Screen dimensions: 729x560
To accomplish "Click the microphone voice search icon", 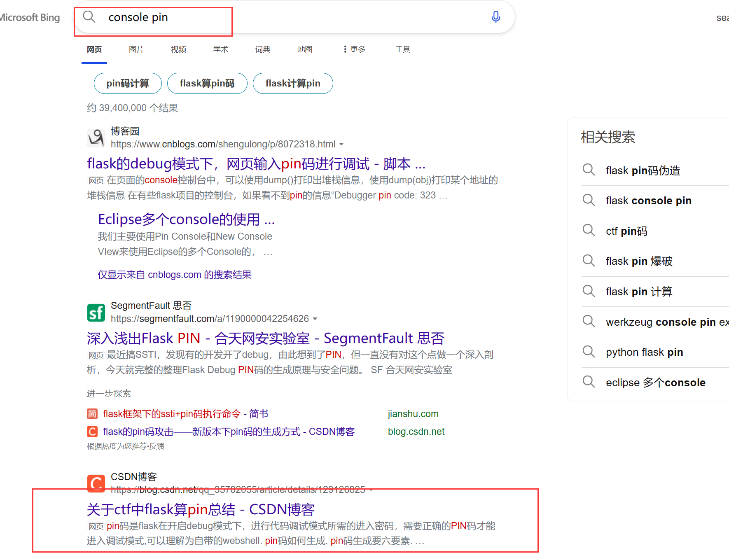I will (496, 17).
